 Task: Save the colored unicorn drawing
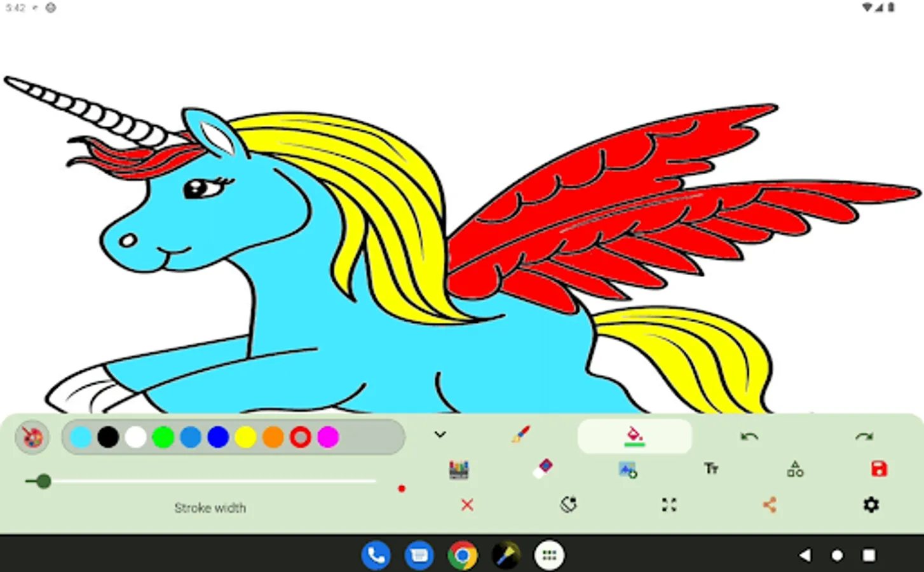coord(879,469)
